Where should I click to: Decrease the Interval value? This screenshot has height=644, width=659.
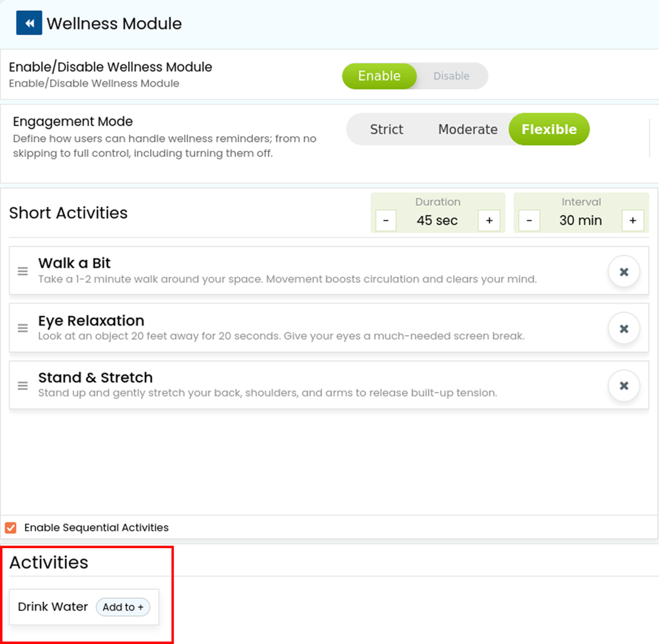click(529, 221)
